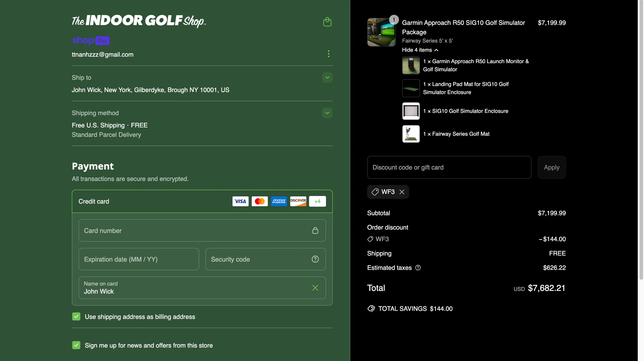Clear the Name on card field
The width and height of the screenshot is (644, 361).
click(315, 288)
